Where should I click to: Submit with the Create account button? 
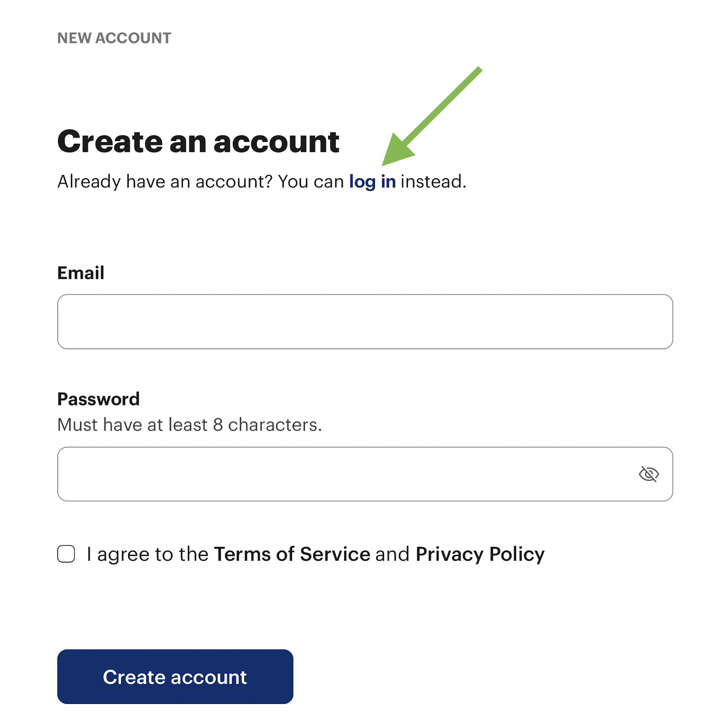[x=175, y=677]
